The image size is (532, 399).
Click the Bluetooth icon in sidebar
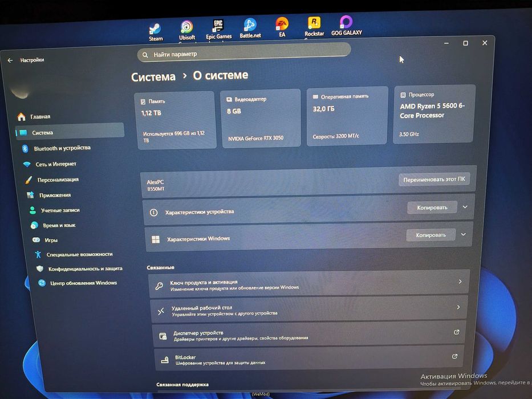point(25,149)
